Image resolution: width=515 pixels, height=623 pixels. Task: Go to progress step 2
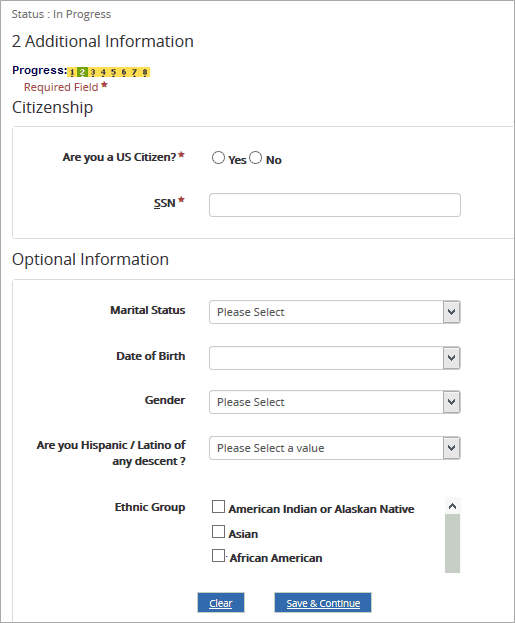pos(82,72)
